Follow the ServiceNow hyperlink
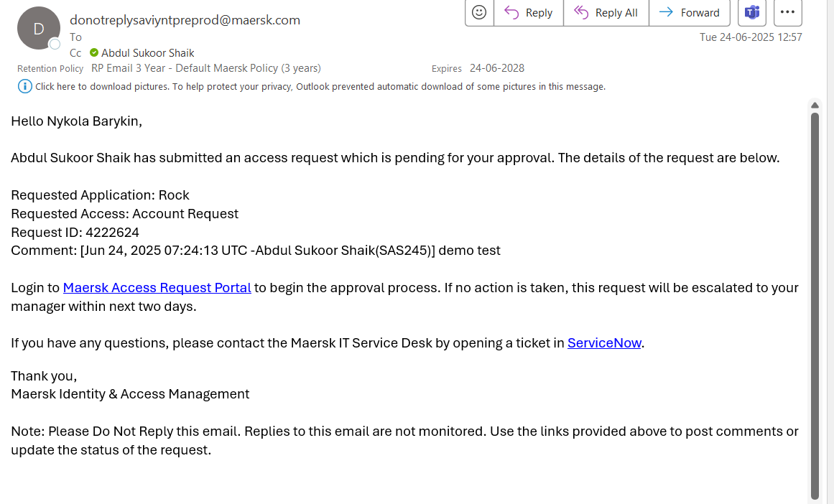 pos(604,343)
